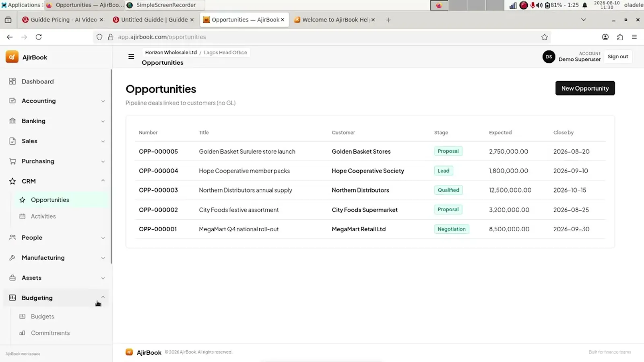Screen dimensions: 644x362
Task: Collapse the Budgeting menu chevron
Action: click(103, 297)
